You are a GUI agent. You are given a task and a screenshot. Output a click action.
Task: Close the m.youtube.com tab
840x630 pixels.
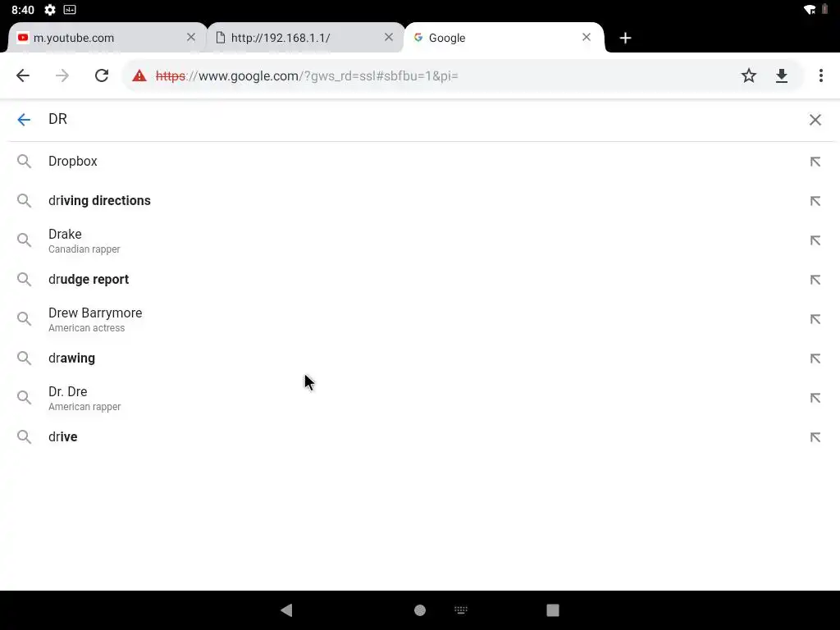click(191, 37)
